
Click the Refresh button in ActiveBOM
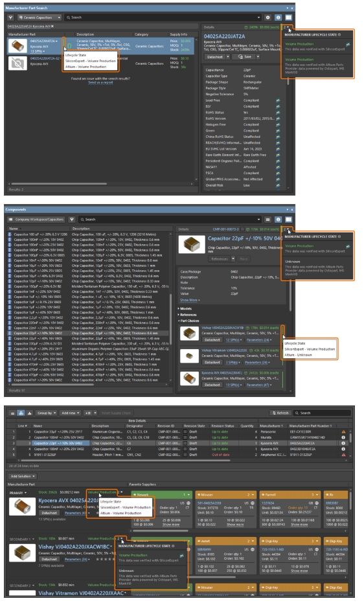click(x=280, y=413)
